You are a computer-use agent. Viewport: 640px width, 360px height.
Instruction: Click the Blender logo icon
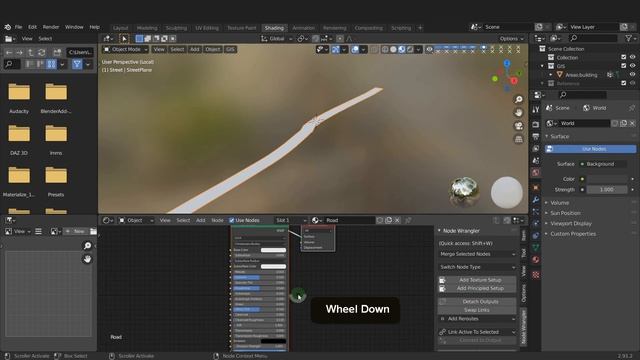[7, 27]
